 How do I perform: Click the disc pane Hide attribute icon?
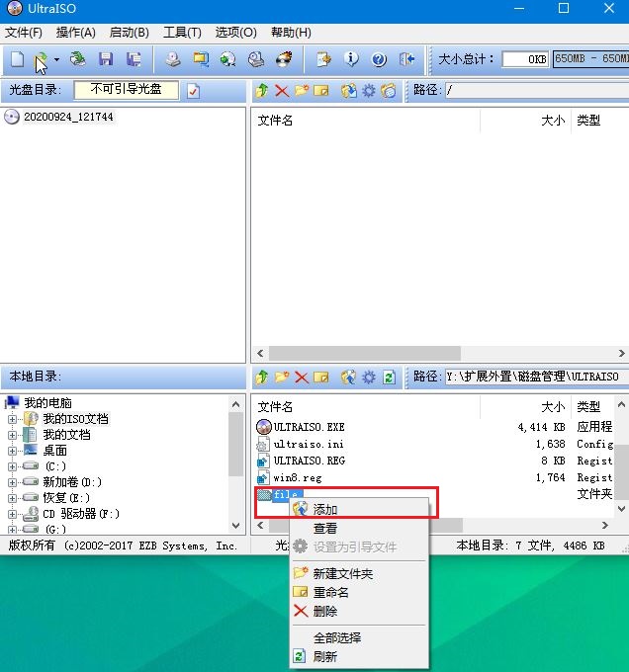point(389,91)
